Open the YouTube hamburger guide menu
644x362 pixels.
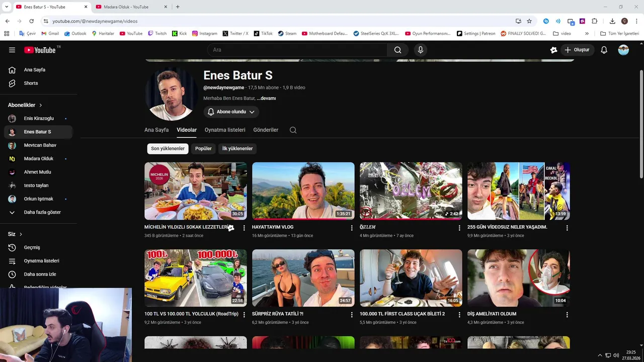coord(12,50)
